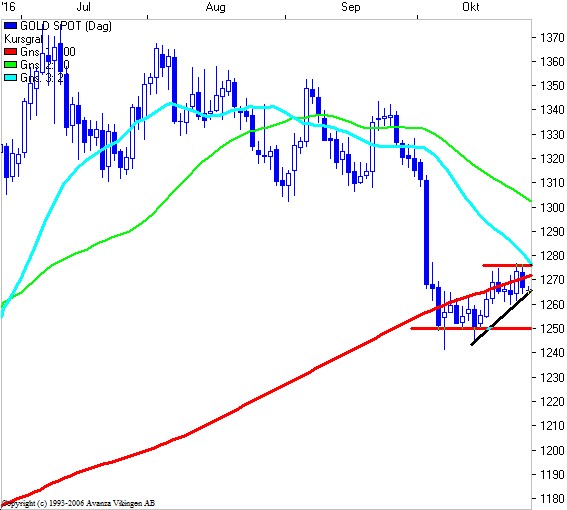The width and height of the screenshot is (567, 510).
Task: Click the 1250 price axis label
Action: pyautogui.click(x=552, y=328)
